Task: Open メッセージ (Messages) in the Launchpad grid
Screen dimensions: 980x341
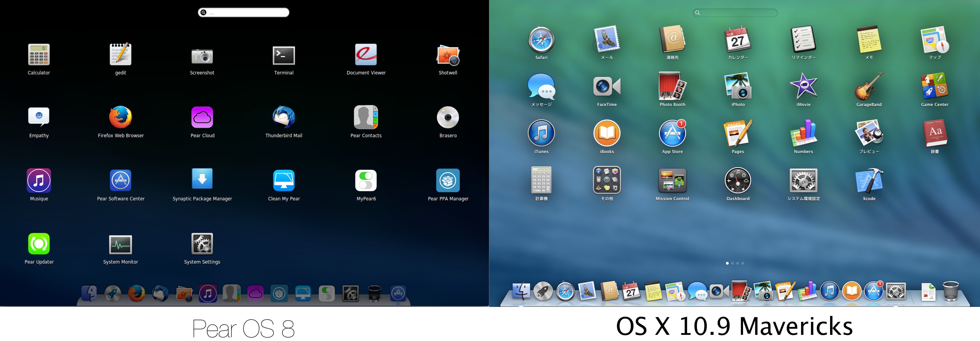Action: (x=541, y=87)
